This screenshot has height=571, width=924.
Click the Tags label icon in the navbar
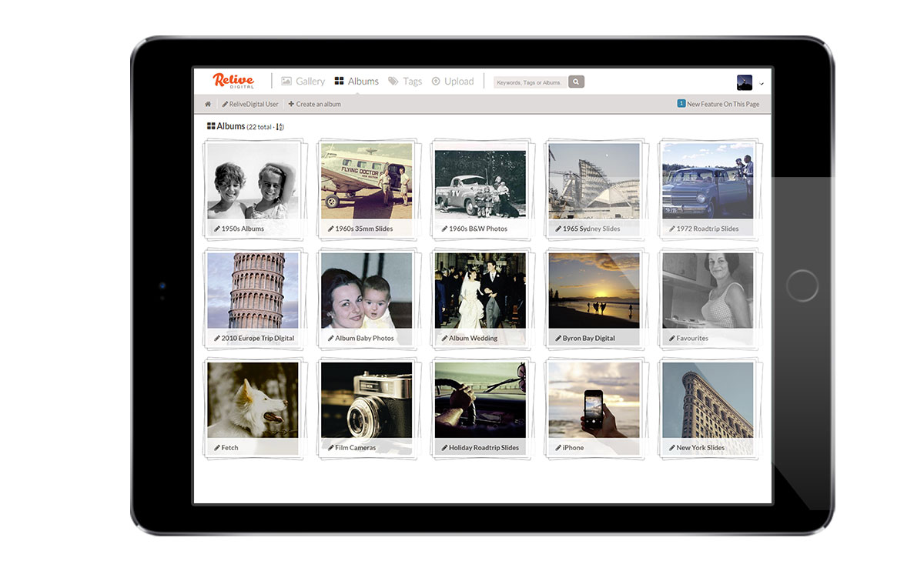[x=393, y=81]
